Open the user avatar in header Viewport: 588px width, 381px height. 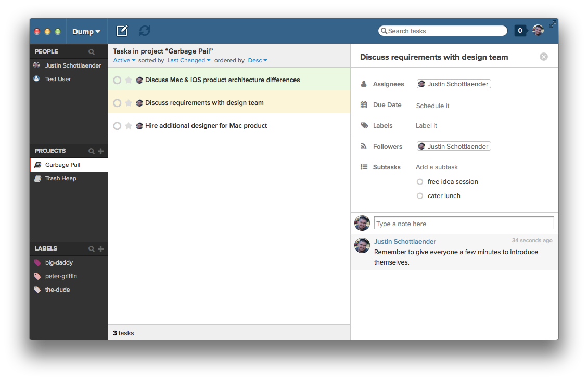tap(538, 31)
